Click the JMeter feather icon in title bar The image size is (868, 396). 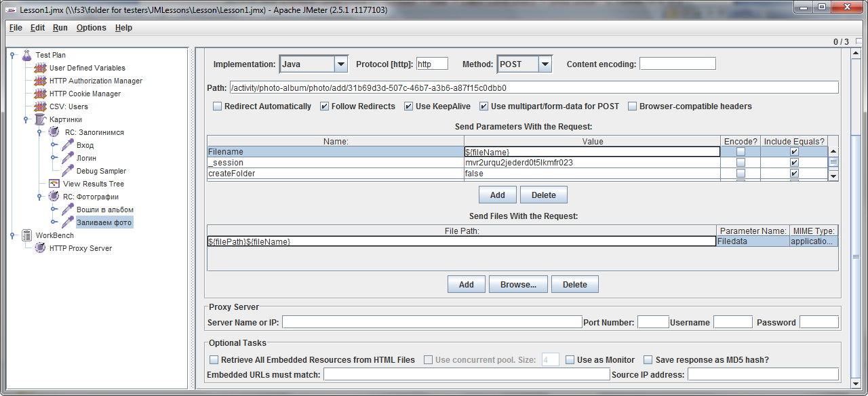click(11, 9)
